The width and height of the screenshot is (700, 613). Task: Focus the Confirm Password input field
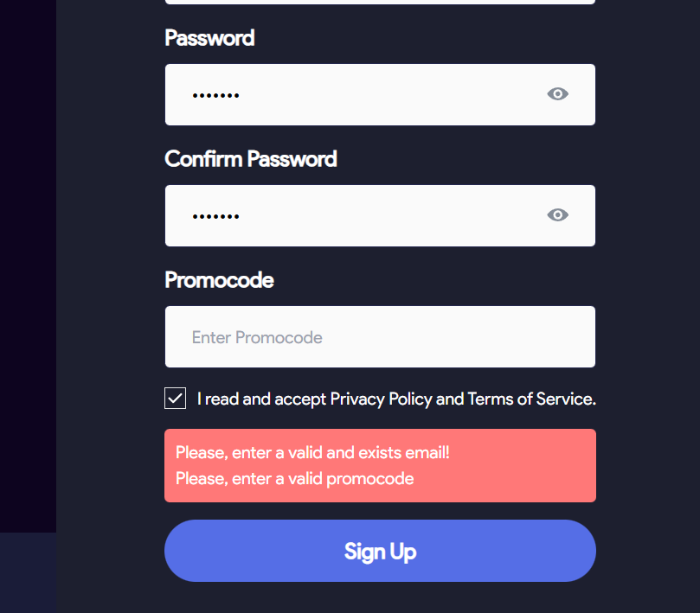pos(363,215)
